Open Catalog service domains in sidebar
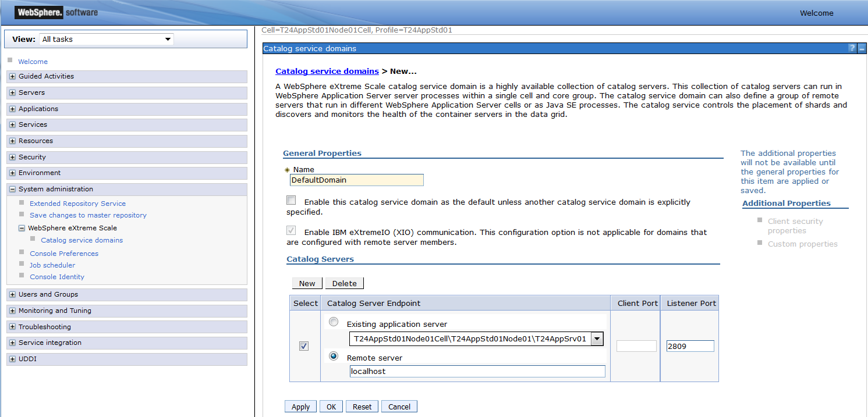The image size is (868, 417). pyautogui.click(x=82, y=240)
